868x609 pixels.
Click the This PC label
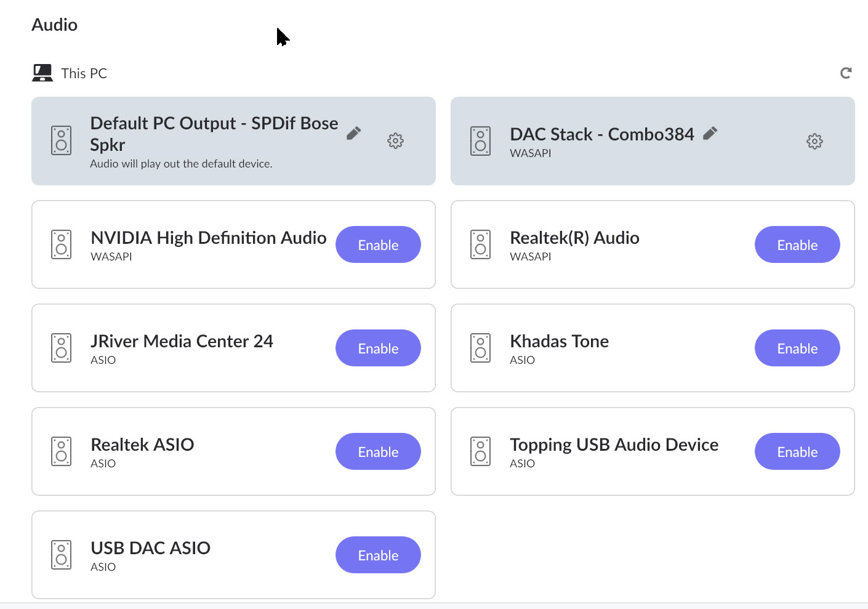coord(84,73)
